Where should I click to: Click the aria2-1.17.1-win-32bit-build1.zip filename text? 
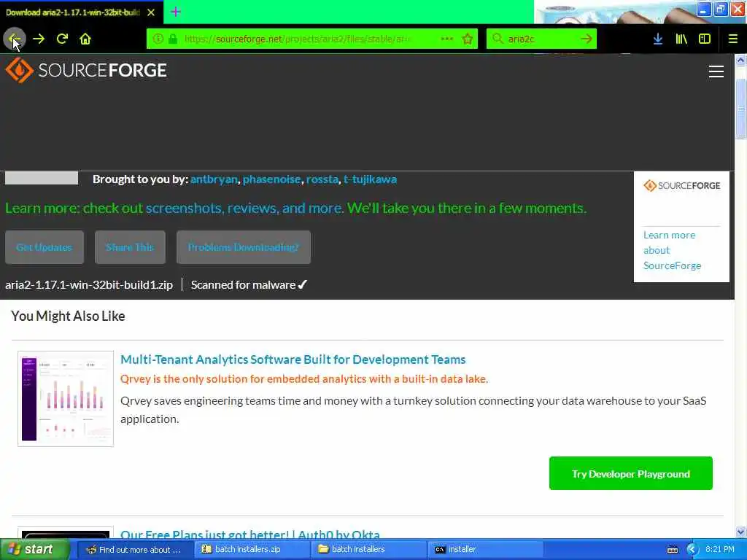(x=89, y=285)
